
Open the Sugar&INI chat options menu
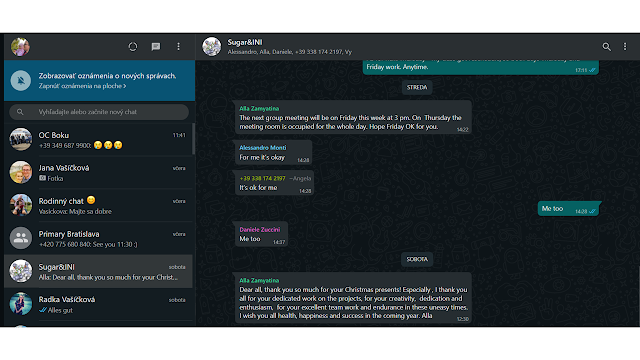(x=625, y=47)
